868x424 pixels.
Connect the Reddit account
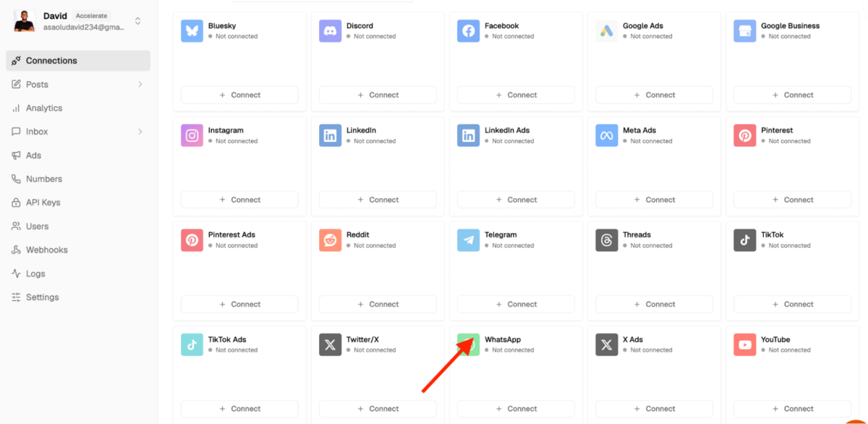pos(378,304)
